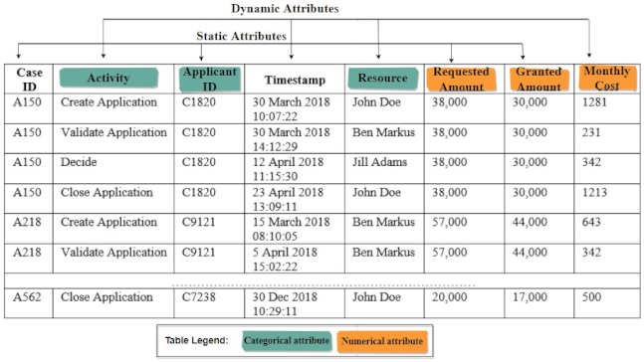Click the Timestamp column header
The height and width of the screenshot is (362, 644).
295,80
